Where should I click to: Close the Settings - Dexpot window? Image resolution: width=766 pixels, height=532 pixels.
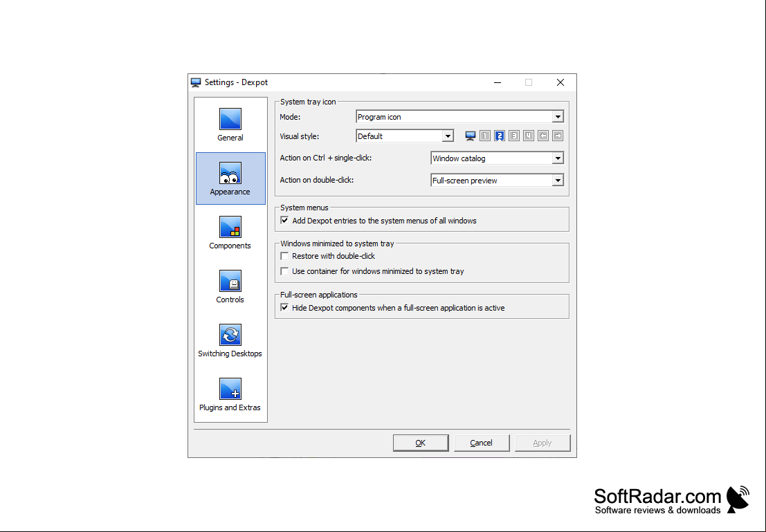pyautogui.click(x=560, y=82)
